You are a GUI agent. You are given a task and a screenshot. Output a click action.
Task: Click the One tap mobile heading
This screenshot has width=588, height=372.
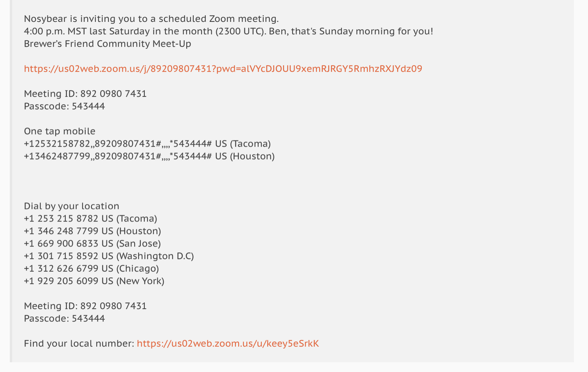[x=59, y=131]
